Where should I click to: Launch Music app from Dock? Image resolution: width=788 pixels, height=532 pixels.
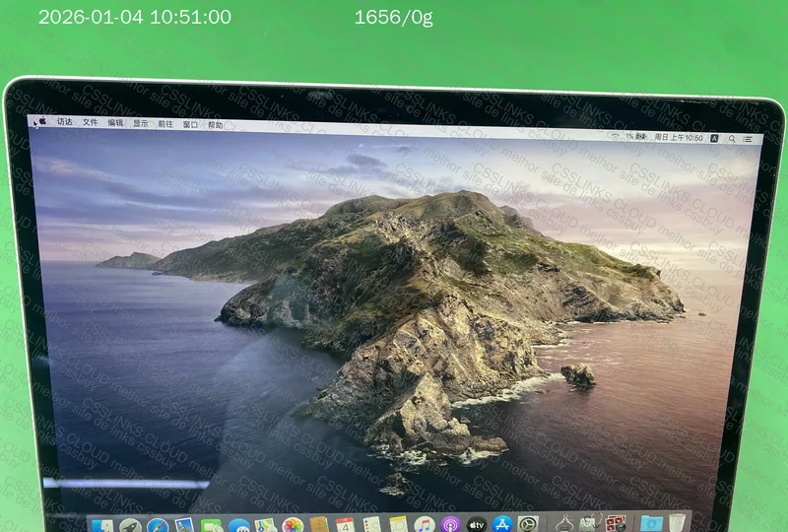[425, 524]
